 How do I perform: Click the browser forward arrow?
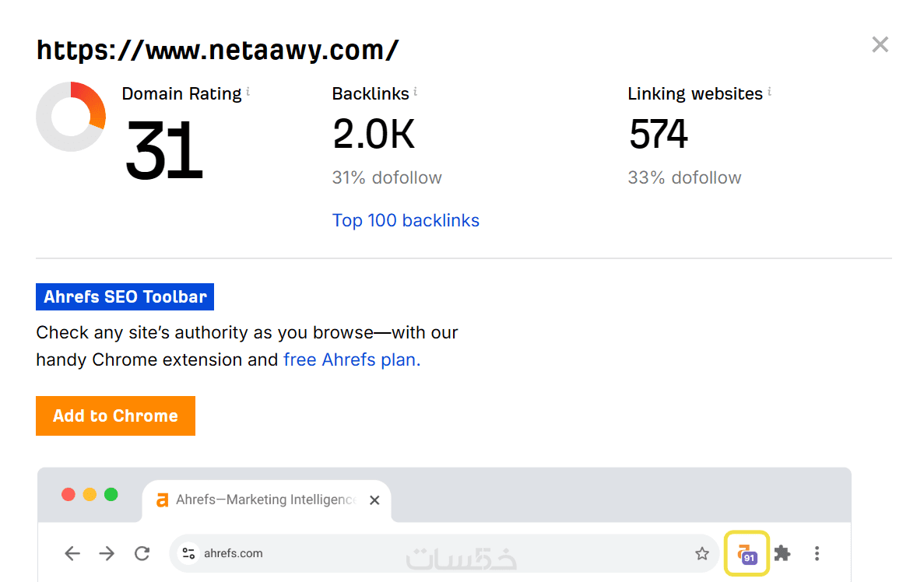pyautogui.click(x=107, y=554)
